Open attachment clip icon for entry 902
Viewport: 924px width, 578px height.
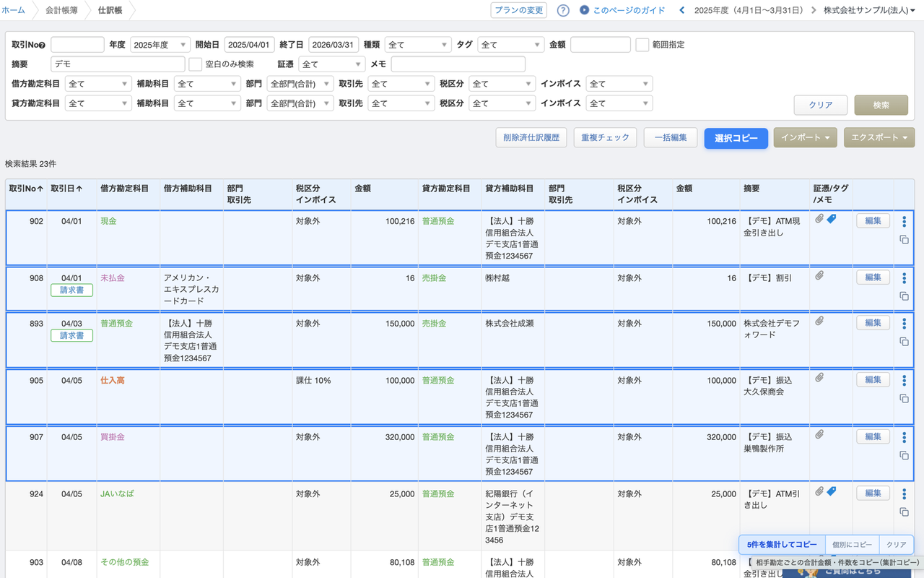click(819, 218)
